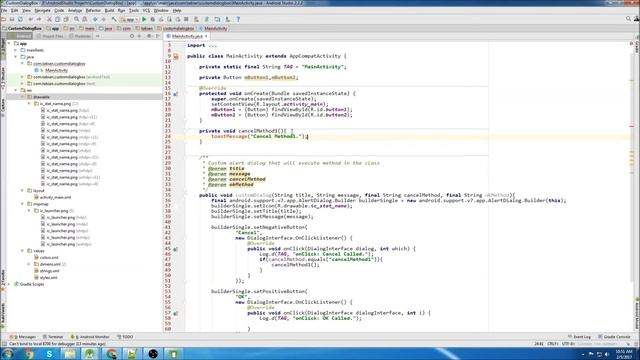Open the run configuration 'app' dropdown
This screenshot has height=360, width=640.
[x=129, y=19]
